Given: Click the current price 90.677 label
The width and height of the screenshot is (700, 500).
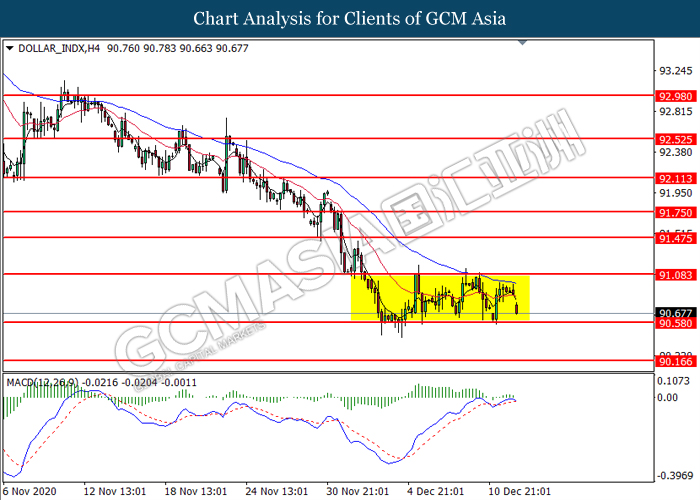Looking at the screenshot, I should 675,312.
